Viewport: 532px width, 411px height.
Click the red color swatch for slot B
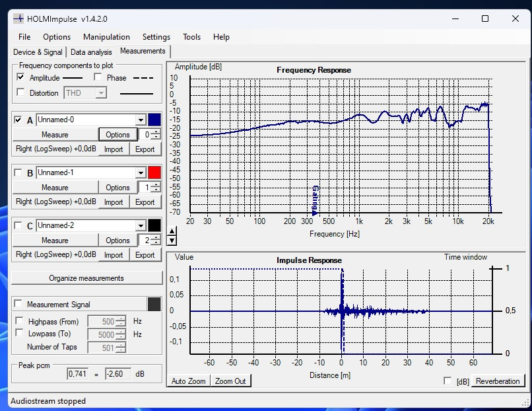pyautogui.click(x=154, y=172)
